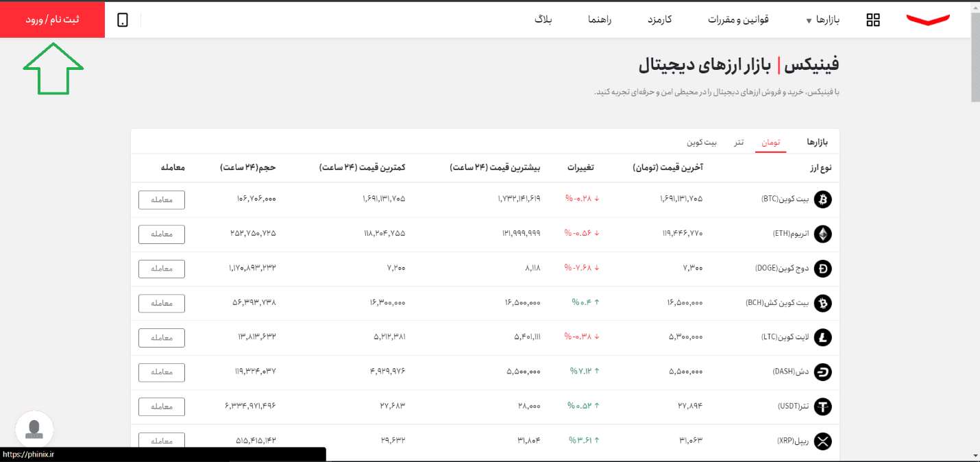Click بیشترین قیمت (۲۴ ساعت) column header
The image size is (980, 462).
(x=495, y=167)
